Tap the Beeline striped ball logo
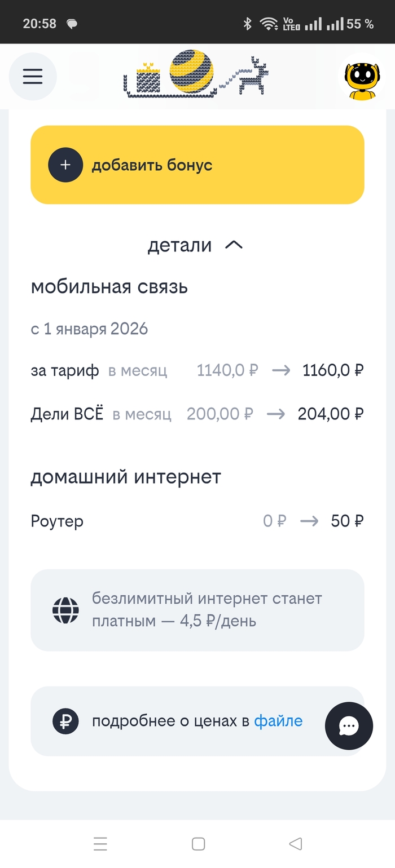Viewport: 395px width, 868px height. (191, 72)
